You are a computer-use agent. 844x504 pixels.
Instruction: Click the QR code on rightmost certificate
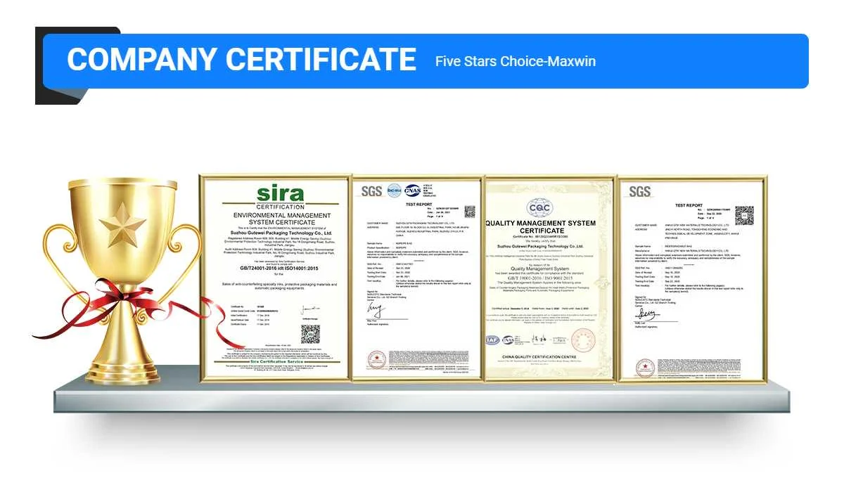click(744, 215)
